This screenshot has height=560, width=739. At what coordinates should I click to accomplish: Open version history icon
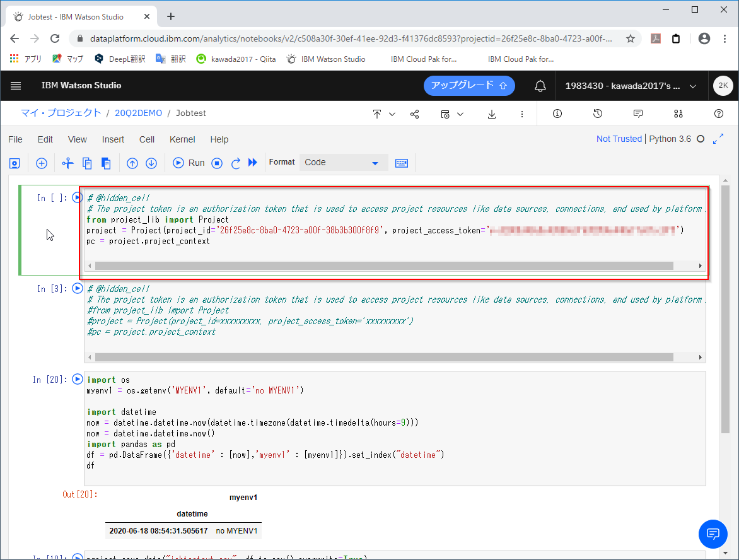click(598, 114)
